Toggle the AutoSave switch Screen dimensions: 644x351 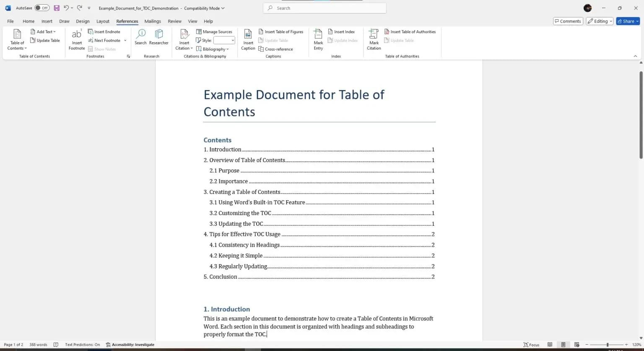click(x=42, y=8)
